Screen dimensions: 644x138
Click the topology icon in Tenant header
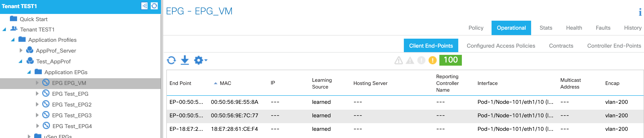pyautogui.click(x=145, y=6)
